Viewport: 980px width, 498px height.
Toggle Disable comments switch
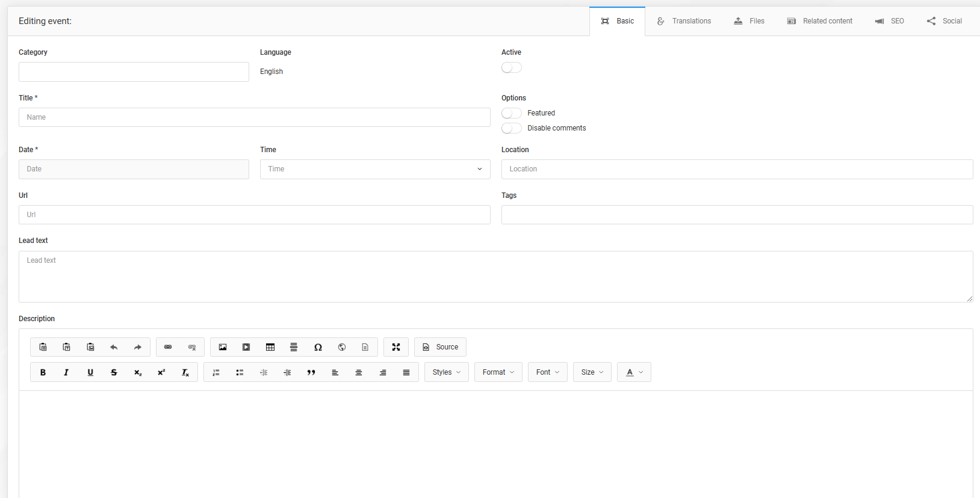click(512, 128)
